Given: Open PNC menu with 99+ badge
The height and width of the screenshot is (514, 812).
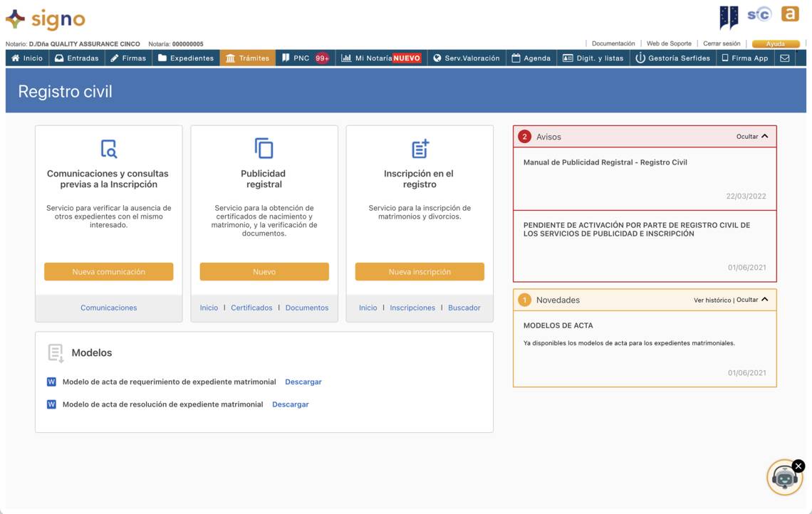Looking at the screenshot, I should 305,58.
